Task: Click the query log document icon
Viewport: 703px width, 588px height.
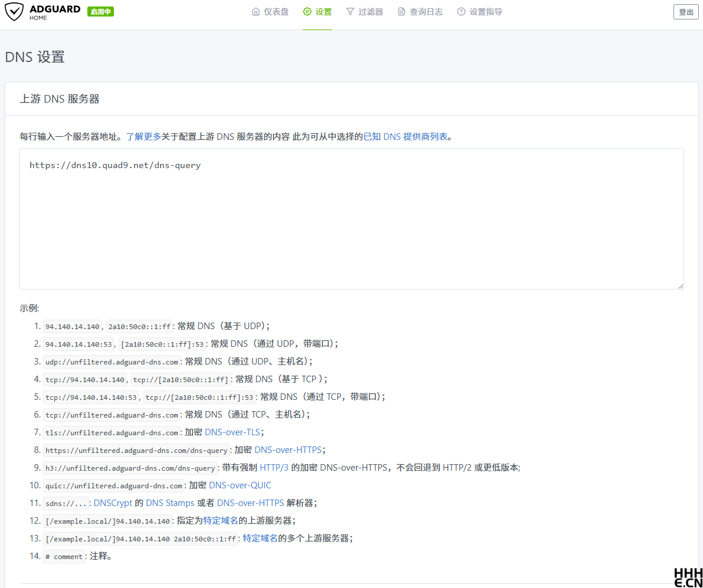Action: coord(402,12)
